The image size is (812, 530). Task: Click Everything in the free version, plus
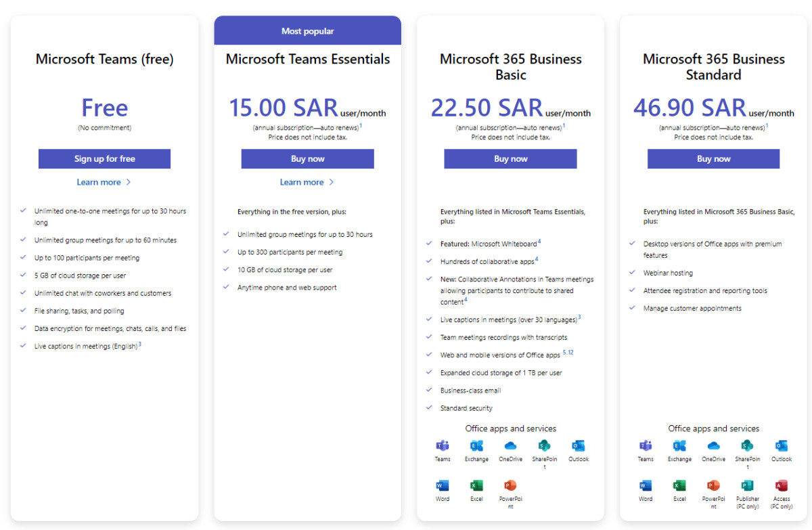tap(292, 212)
